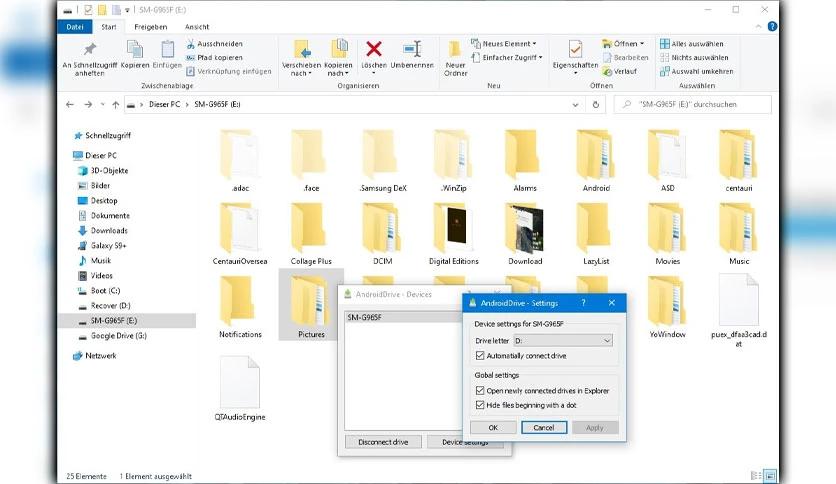The image size is (836, 484).
Task: Click Disconnect drive button
Action: (x=383, y=442)
